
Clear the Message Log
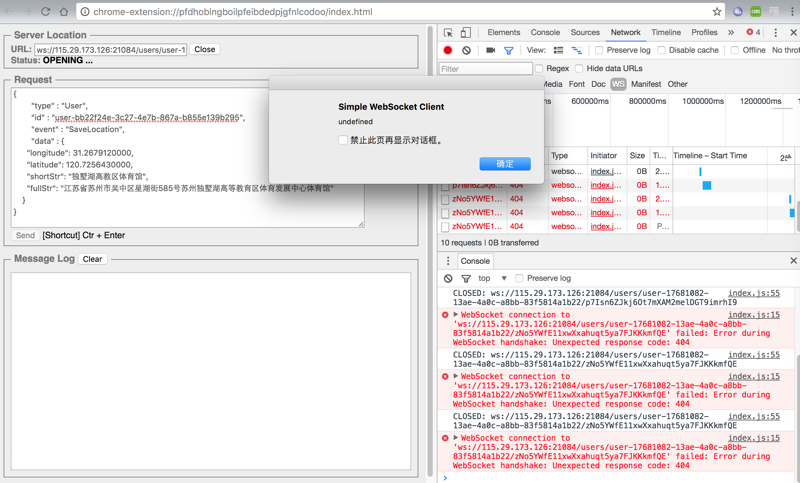coord(92,259)
